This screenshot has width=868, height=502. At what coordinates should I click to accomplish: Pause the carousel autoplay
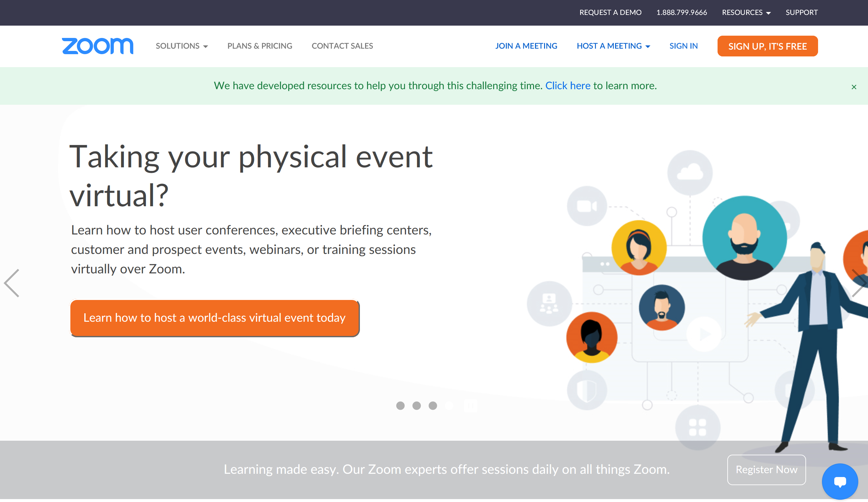pos(470,406)
